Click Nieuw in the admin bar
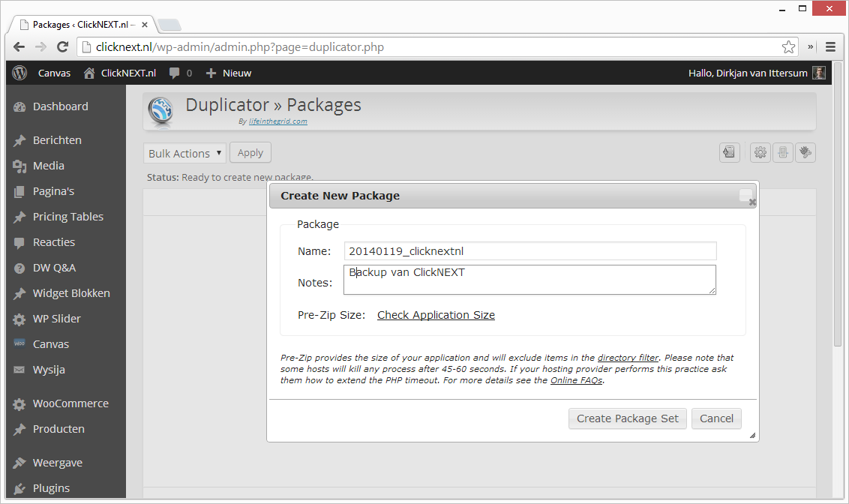This screenshot has width=849, height=504. (x=237, y=73)
